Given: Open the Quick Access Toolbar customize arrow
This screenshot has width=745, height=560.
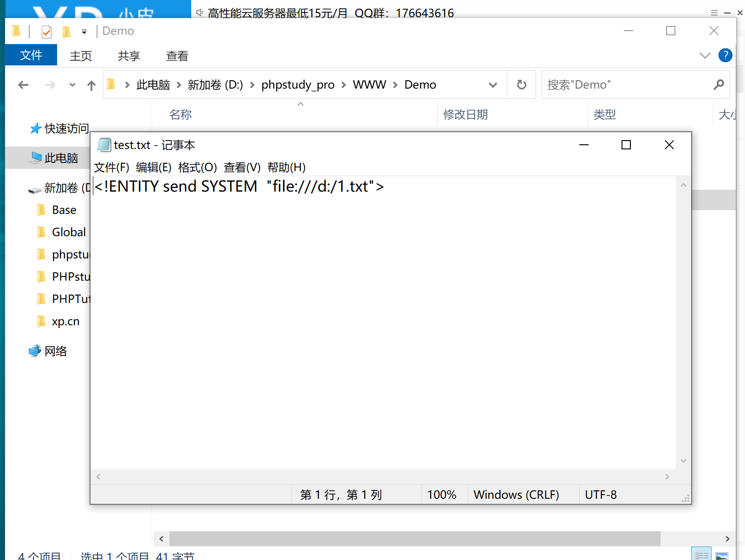Looking at the screenshot, I should pyautogui.click(x=84, y=31).
